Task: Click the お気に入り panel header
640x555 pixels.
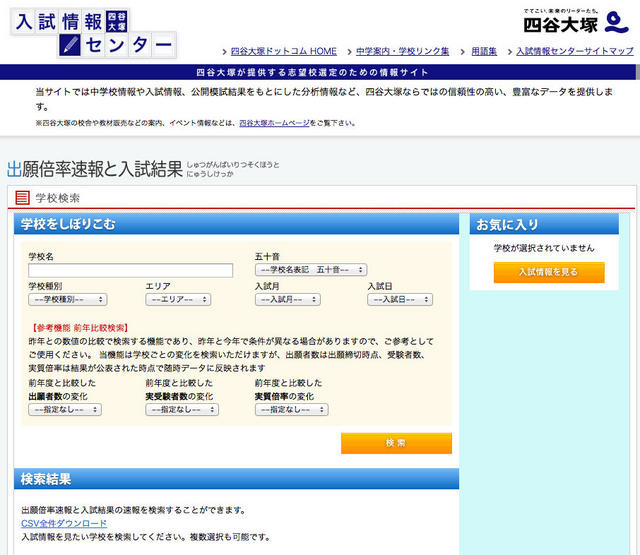Action: pyautogui.click(x=544, y=224)
